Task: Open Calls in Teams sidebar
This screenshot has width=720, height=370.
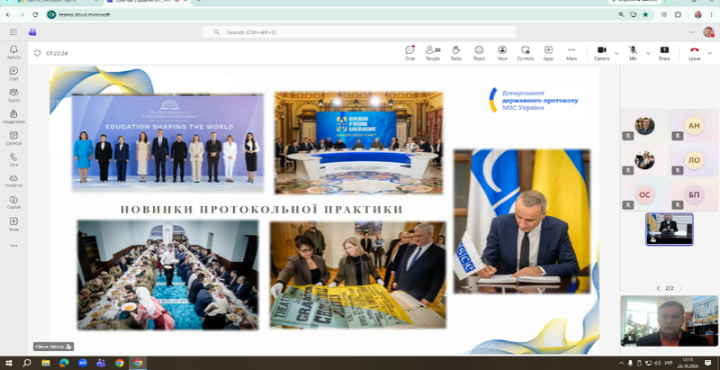Action: click(14, 160)
